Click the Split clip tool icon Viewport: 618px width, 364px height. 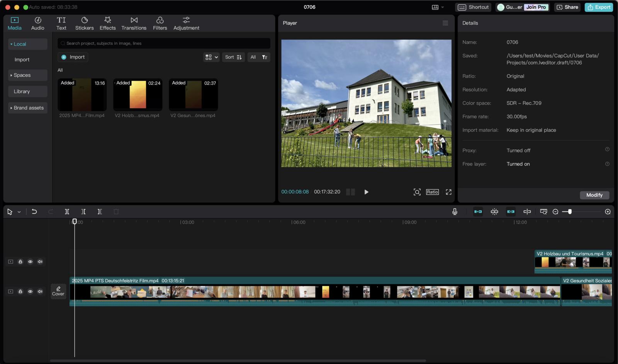coord(67,212)
